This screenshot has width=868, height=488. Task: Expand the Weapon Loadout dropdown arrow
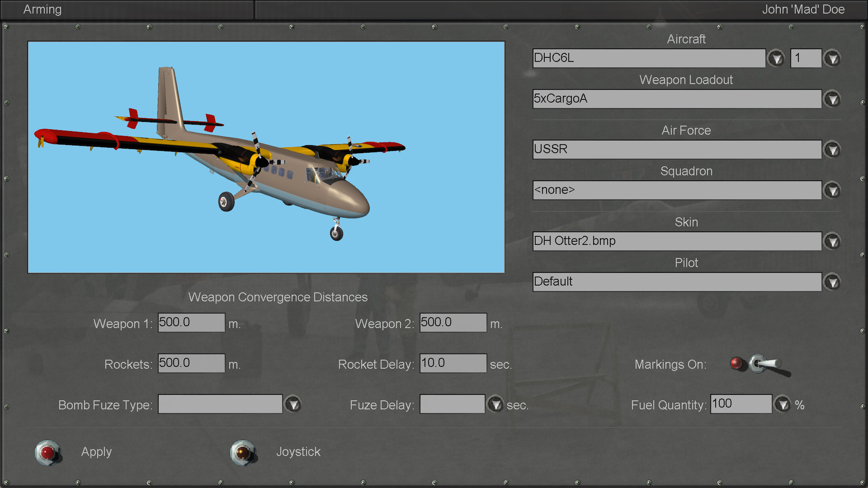click(x=832, y=99)
